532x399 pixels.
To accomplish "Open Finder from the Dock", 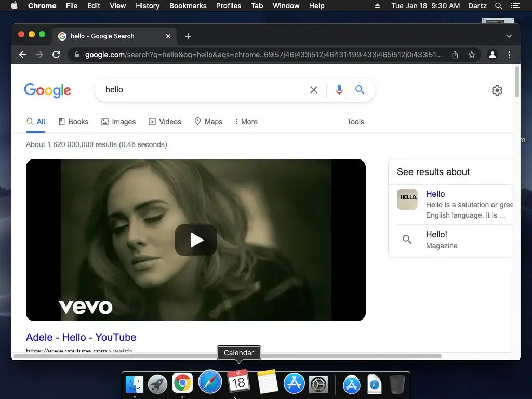I will click(x=135, y=384).
